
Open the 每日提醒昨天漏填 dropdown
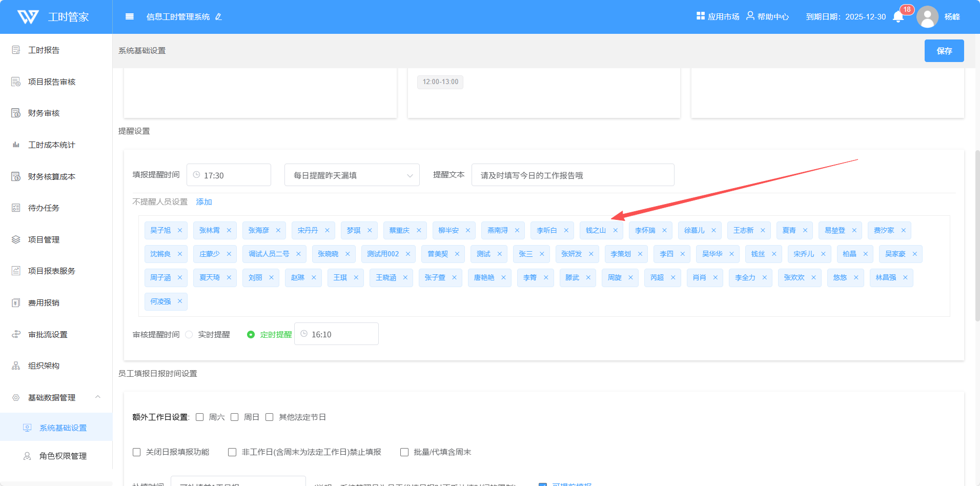pyautogui.click(x=352, y=175)
